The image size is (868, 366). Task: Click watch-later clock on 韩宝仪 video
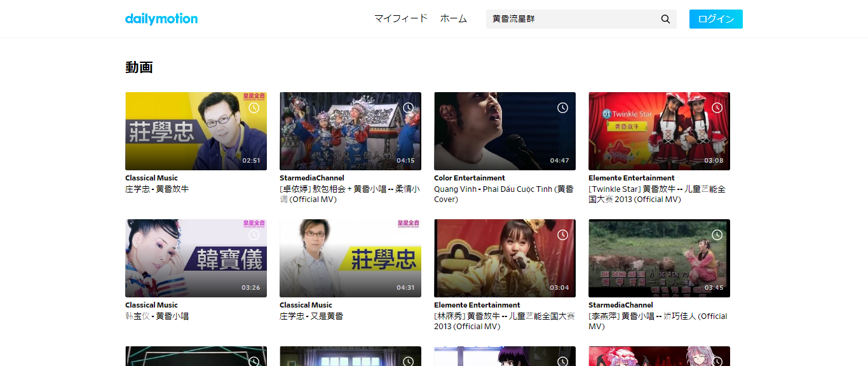[254, 235]
